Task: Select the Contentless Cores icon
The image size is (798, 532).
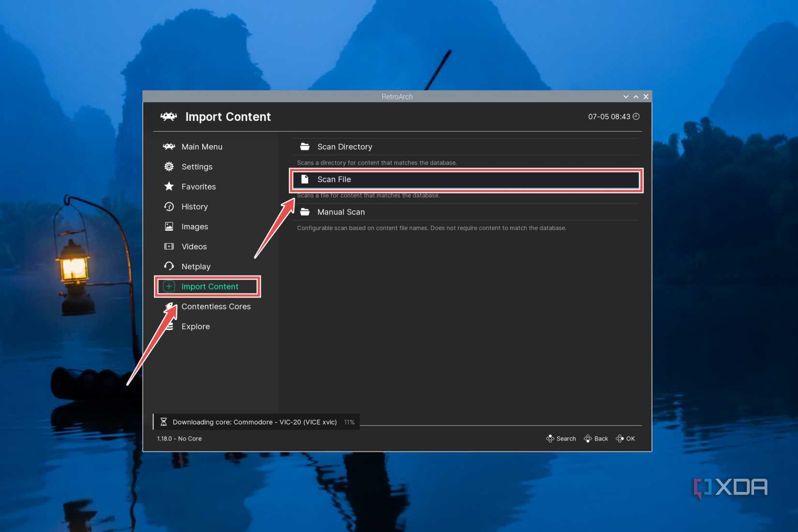Action: click(x=168, y=306)
